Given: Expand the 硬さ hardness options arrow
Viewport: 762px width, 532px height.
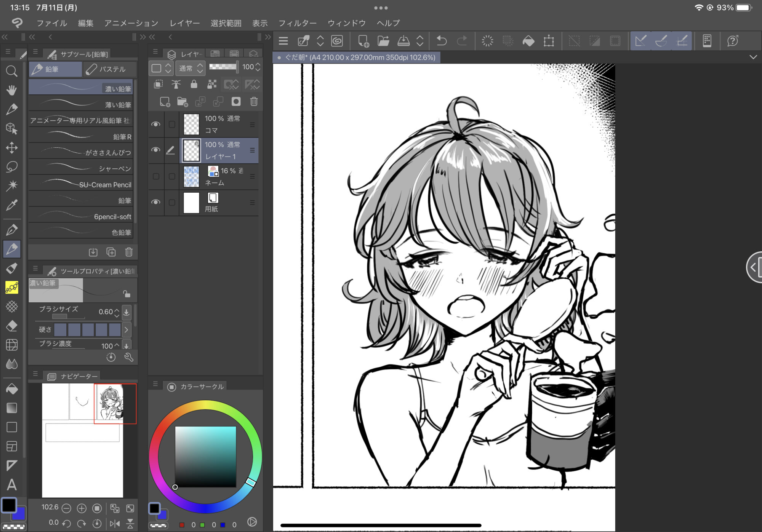Looking at the screenshot, I should tap(126, 329).
